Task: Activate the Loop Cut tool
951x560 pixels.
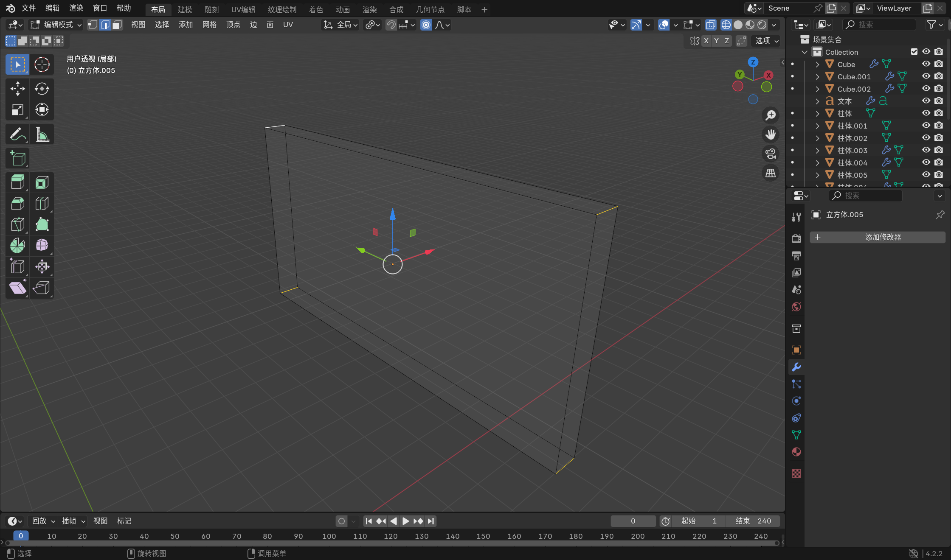Action: [x=42, y=203]
